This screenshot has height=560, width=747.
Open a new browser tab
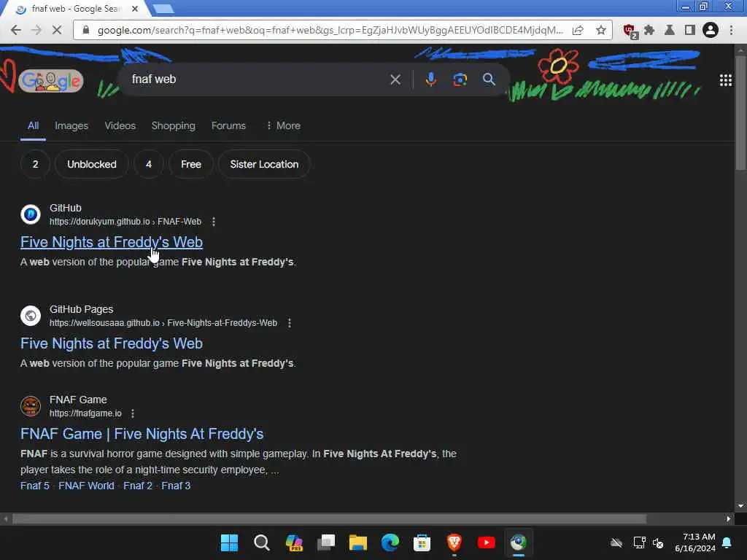coord(163,9)
